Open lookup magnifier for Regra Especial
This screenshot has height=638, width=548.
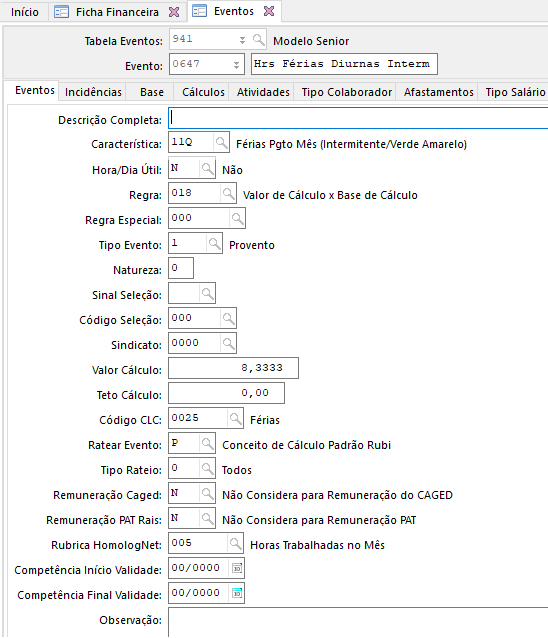point(237,218)
